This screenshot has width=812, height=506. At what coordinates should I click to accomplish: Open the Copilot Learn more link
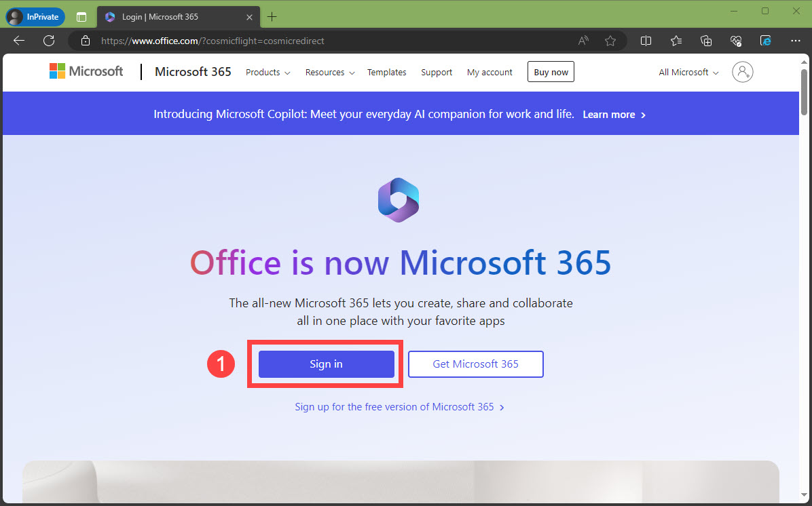pyautogui.click(x=614, y=115)
